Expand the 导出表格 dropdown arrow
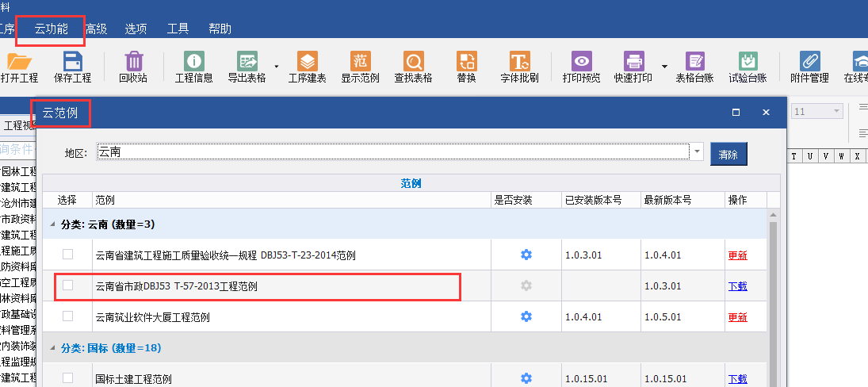The image size is (868, 387). click(276, 67)
